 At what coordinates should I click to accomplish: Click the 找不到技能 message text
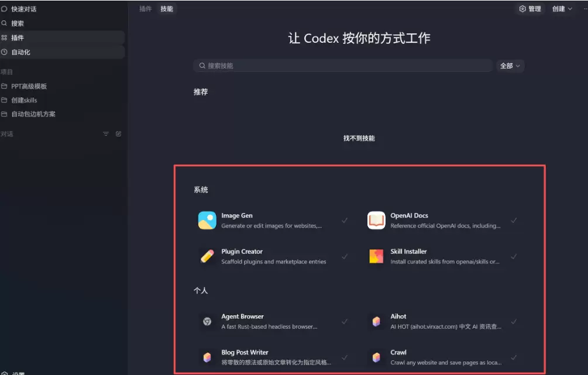[x=359, y=139]
